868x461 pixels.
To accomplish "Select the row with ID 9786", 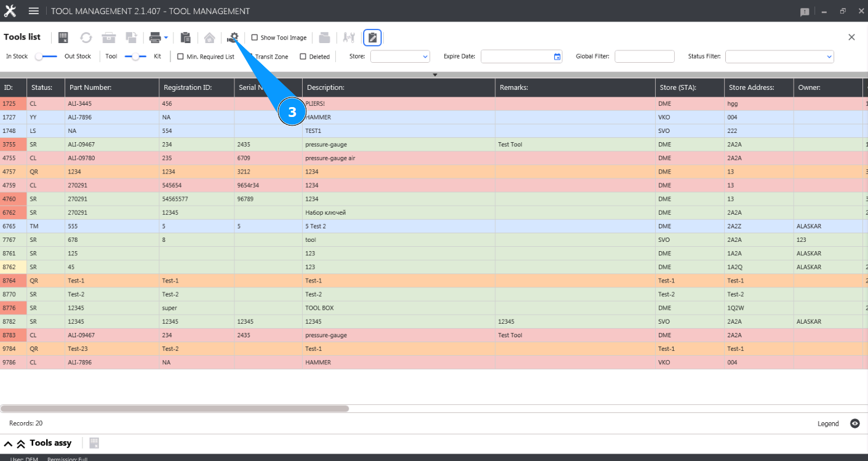I will (x=434, y=363).
